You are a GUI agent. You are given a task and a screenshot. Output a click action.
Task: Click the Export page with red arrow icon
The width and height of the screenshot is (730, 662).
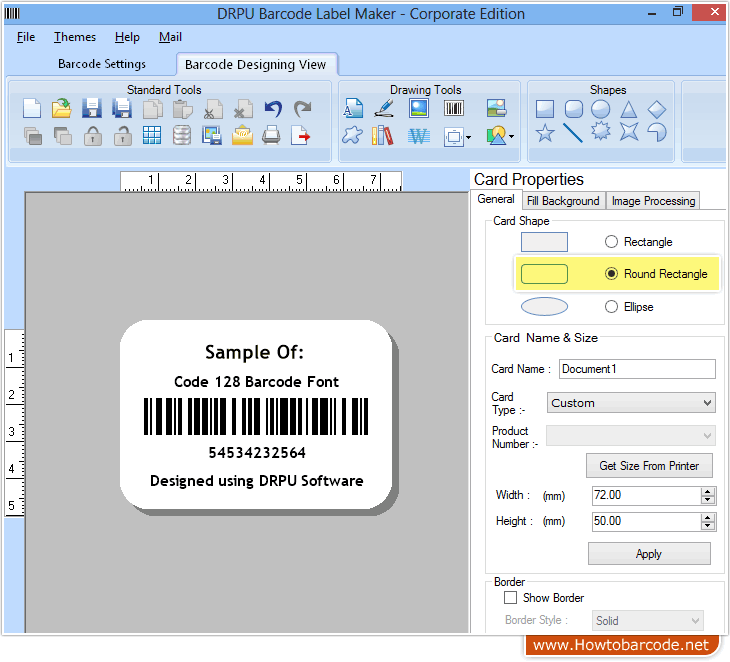tap(301, 136)
